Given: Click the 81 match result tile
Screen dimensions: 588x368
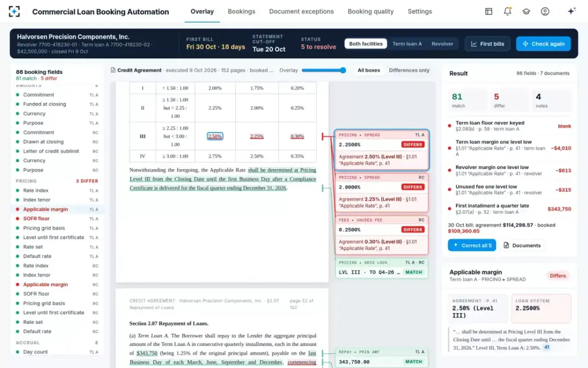Looking at the screenshot, I should click(466, 100).
